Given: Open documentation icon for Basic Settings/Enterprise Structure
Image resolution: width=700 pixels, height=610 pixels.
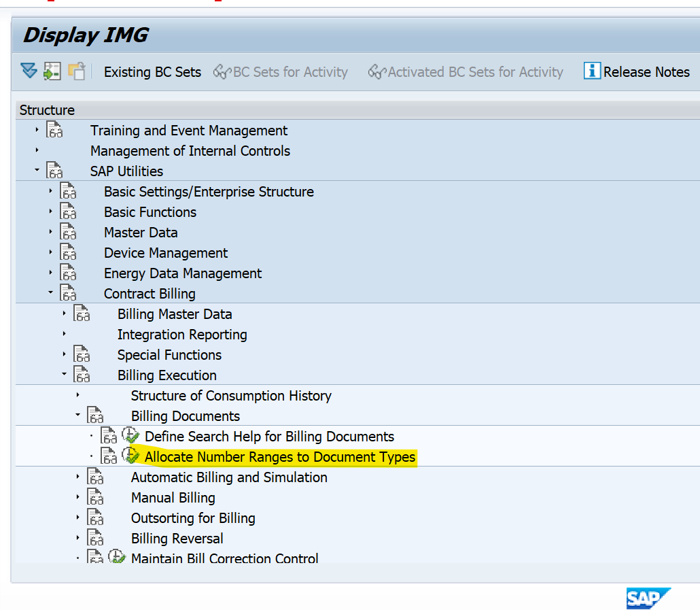Looking at the screenshot, I should [69, 191].
